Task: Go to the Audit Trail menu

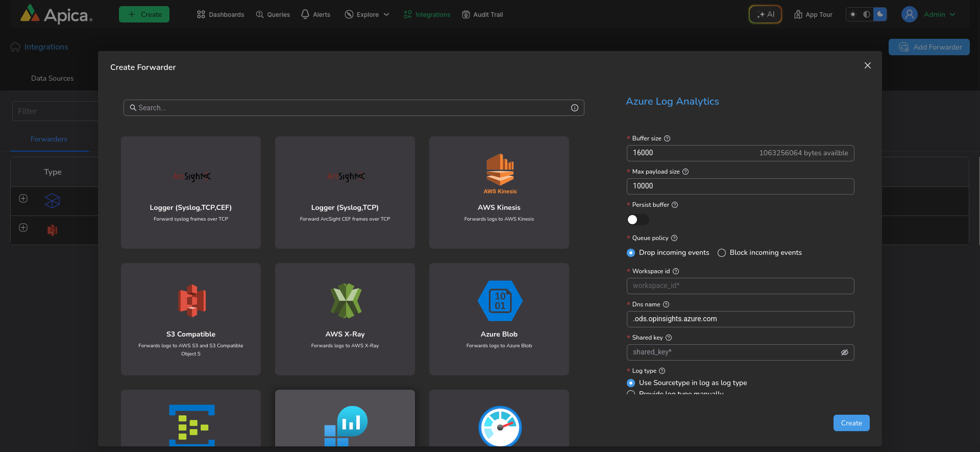Action: click(x=482, y=14)
